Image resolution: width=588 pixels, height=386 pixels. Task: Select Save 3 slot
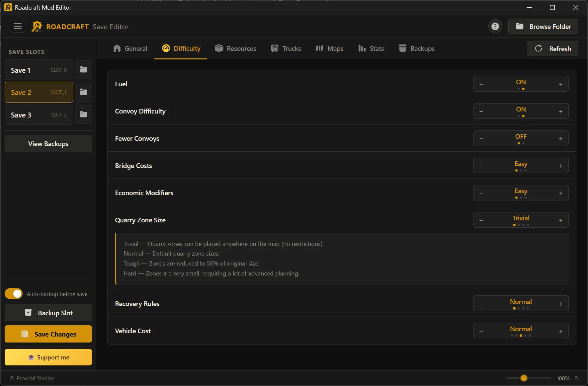coord(39,115)
